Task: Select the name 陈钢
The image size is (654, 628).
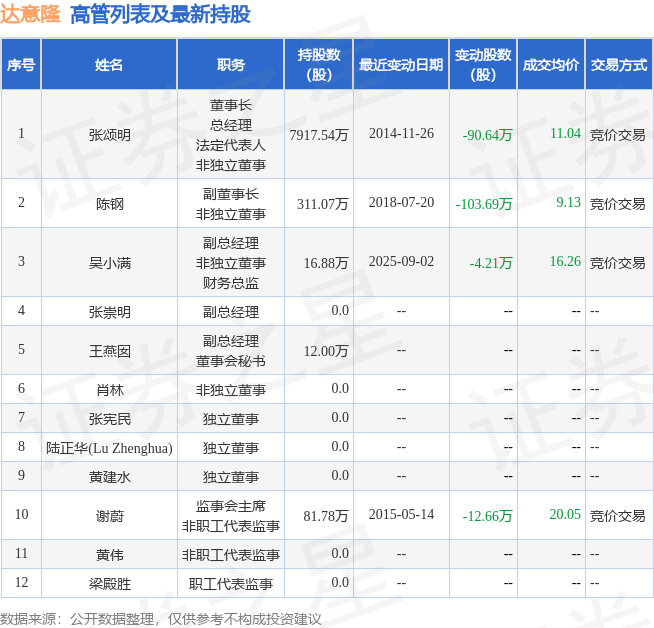Action: click(x=110, y=204)
